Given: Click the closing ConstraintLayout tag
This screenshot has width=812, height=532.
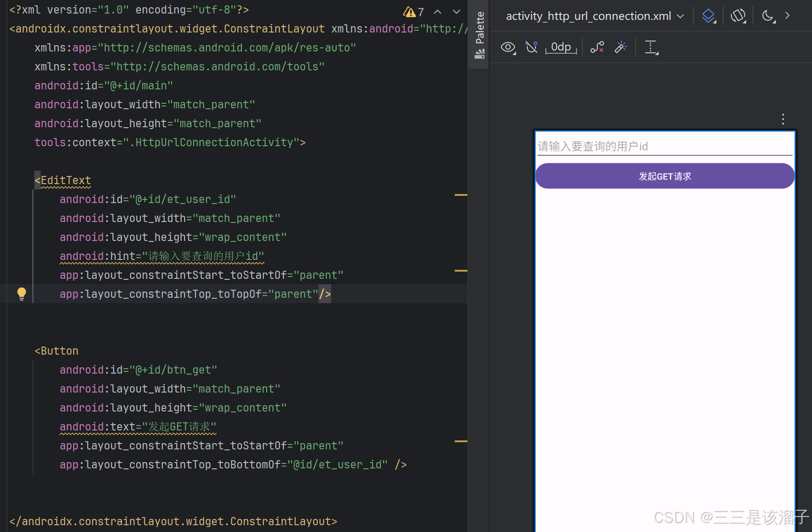Looking at the screenshot, I should [x=173, y=522].
